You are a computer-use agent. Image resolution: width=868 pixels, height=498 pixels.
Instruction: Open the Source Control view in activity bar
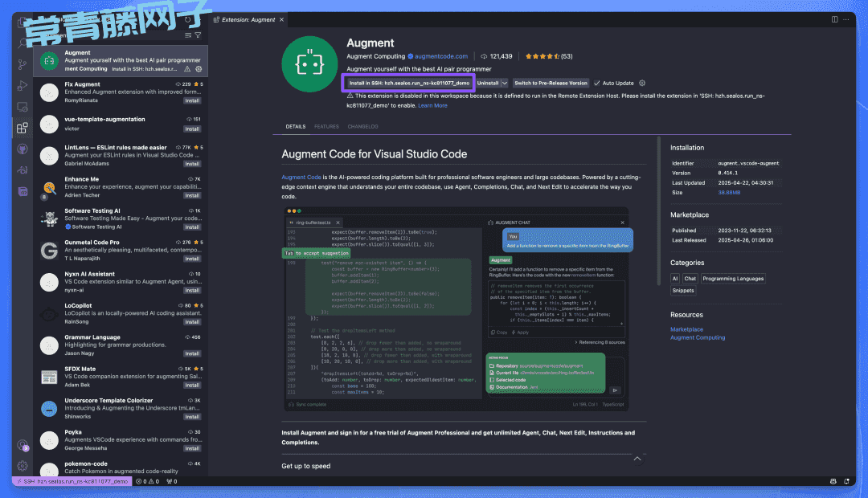(23, 65)
